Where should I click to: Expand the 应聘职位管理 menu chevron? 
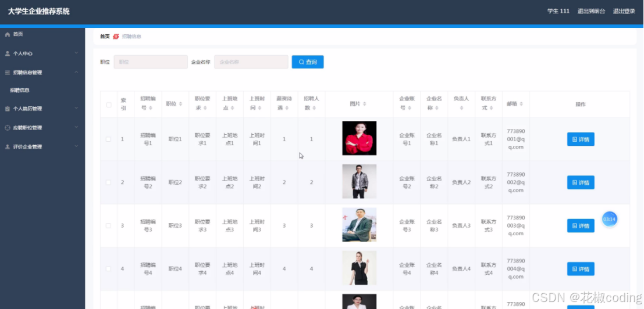[x=76, y=127]
